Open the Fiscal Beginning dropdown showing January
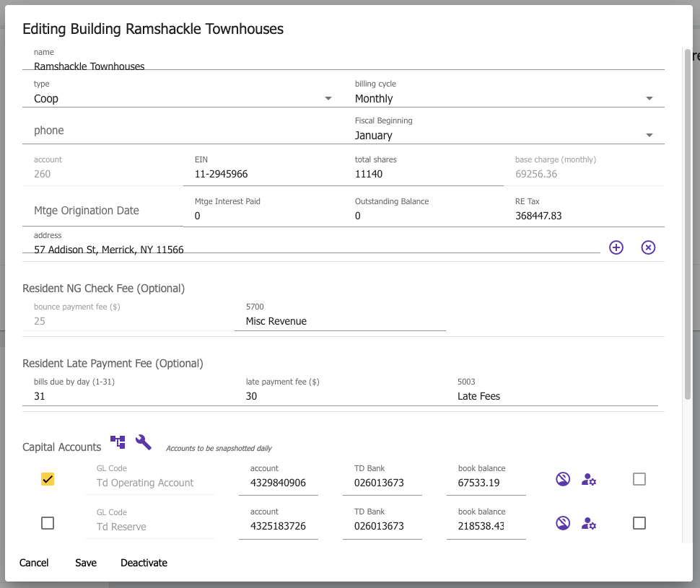The image size is (700, 588). [x=504, y=129]
